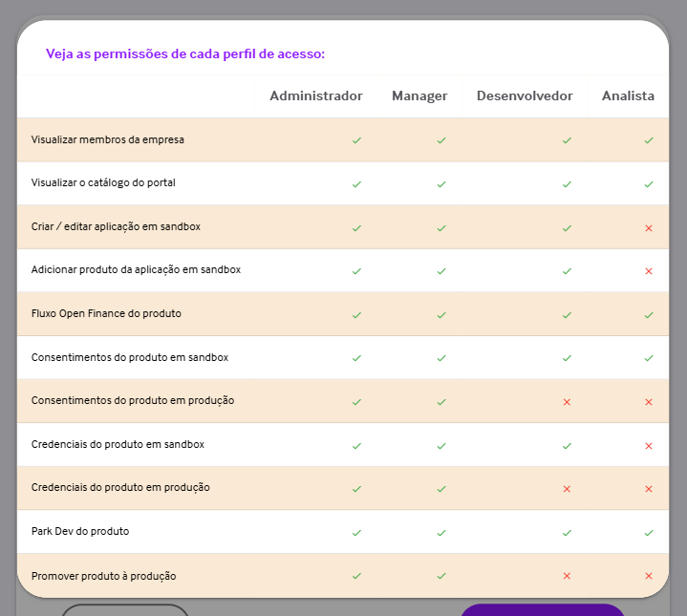This screenshot has width=687, height=616.
Task: Select the 'Promover produto à produção' label
Action: (x=104, y=576)
